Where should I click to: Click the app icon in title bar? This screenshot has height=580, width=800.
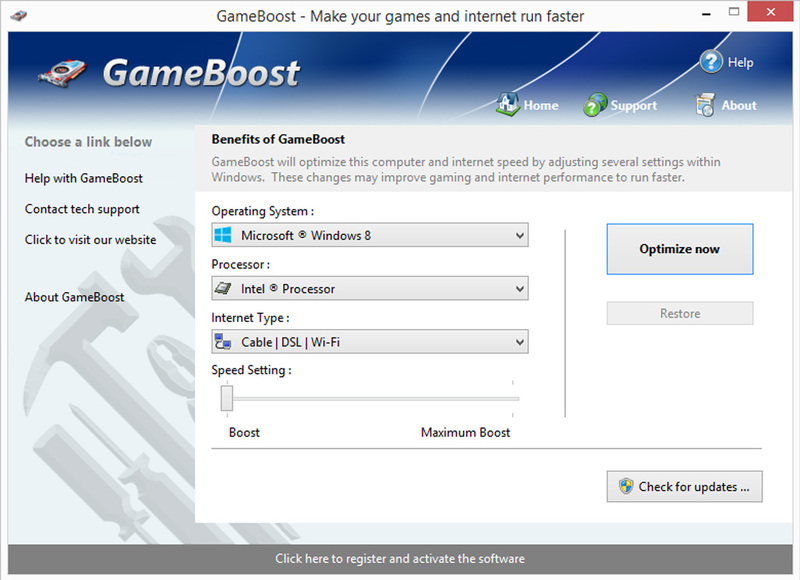click(18, 15)
